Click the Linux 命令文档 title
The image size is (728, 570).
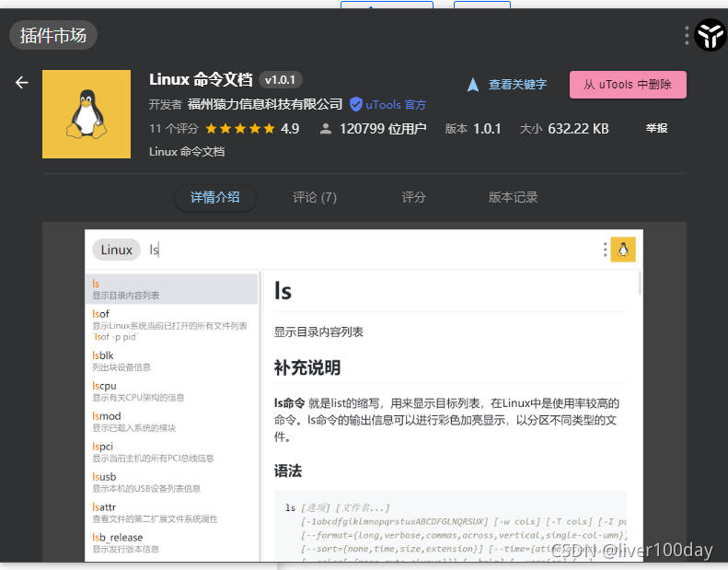point(201,79)
